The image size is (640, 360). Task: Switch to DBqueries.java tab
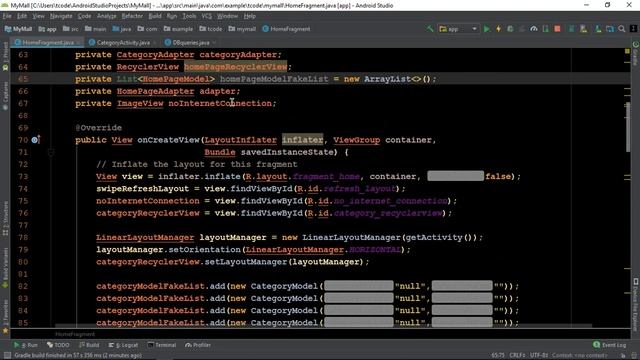tap(190, 42)
